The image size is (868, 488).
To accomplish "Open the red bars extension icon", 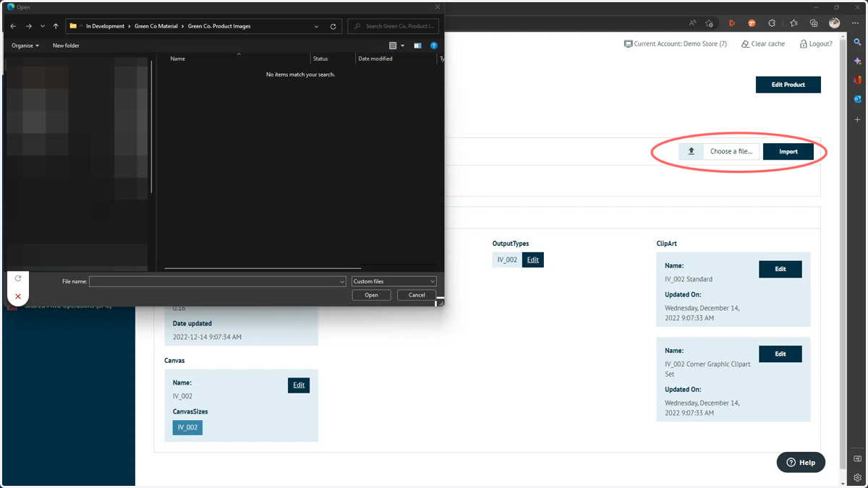I will pos(732,23).
